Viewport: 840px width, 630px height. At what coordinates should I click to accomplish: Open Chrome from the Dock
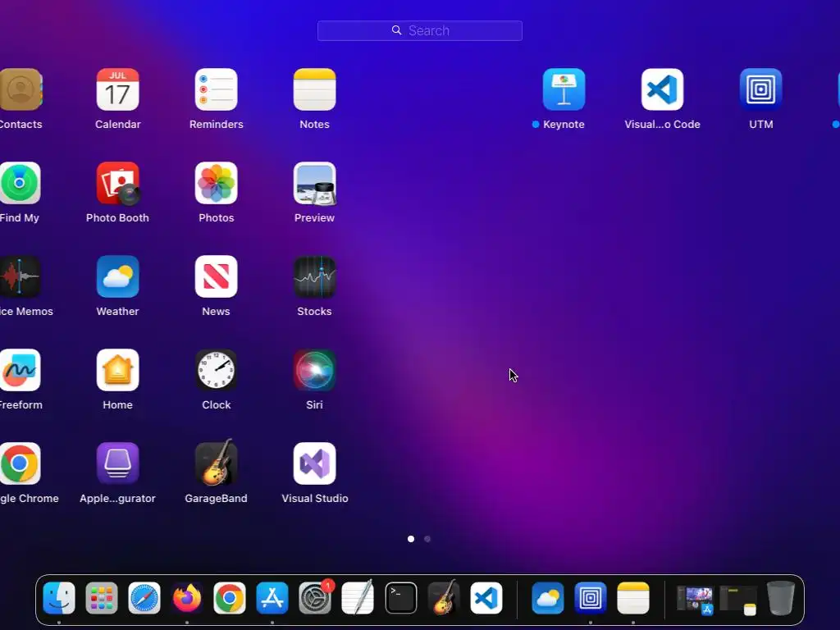(x=230, y=597)
